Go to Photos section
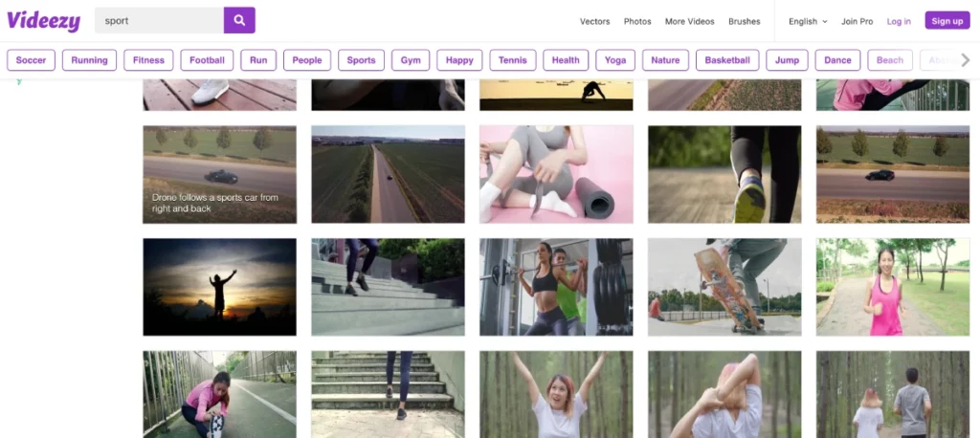Viewport: 980px width, 438px height. coord(637,21)
